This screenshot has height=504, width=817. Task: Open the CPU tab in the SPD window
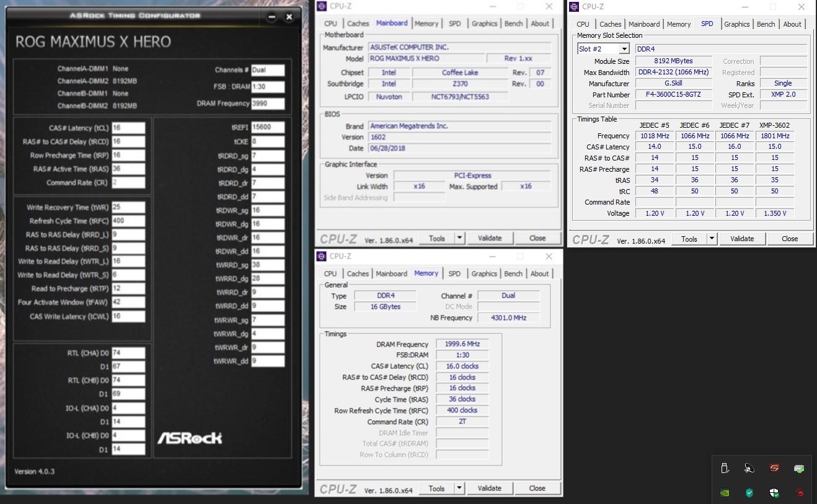(x=583, y=24)
